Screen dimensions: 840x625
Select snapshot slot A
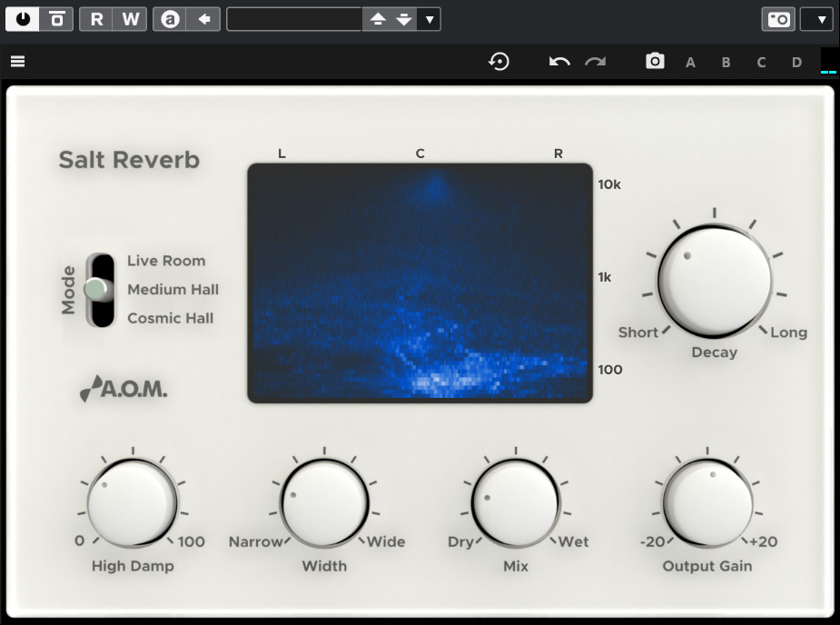pos(690,62)
